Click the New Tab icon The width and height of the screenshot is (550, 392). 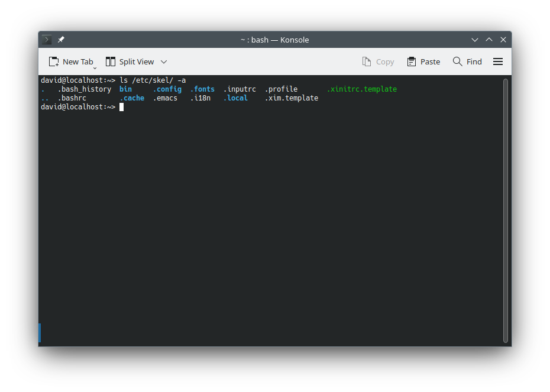click(54, 61)
